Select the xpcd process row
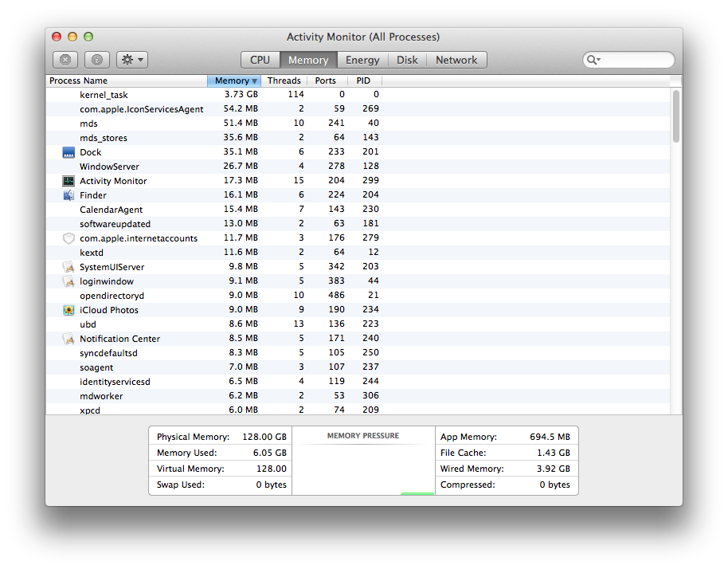The width and height of the screenshot is (728, 569). click(358, 410)
